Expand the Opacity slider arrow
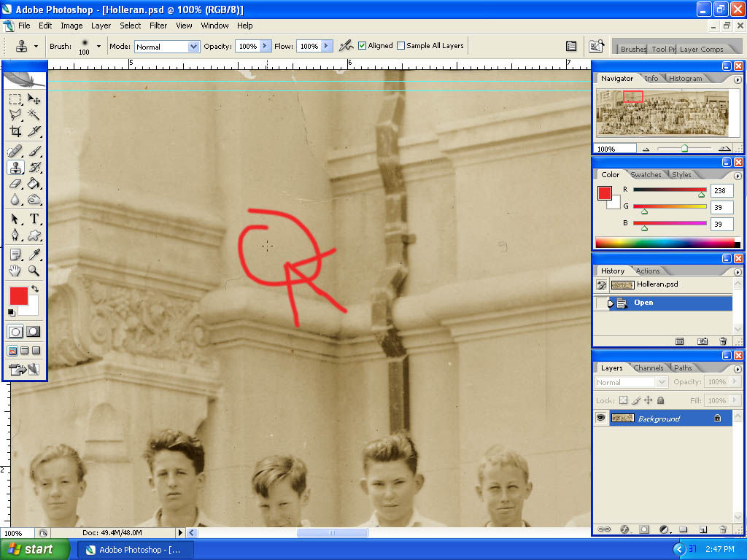This screenshot has width=747, height=560. click(266, 46)
